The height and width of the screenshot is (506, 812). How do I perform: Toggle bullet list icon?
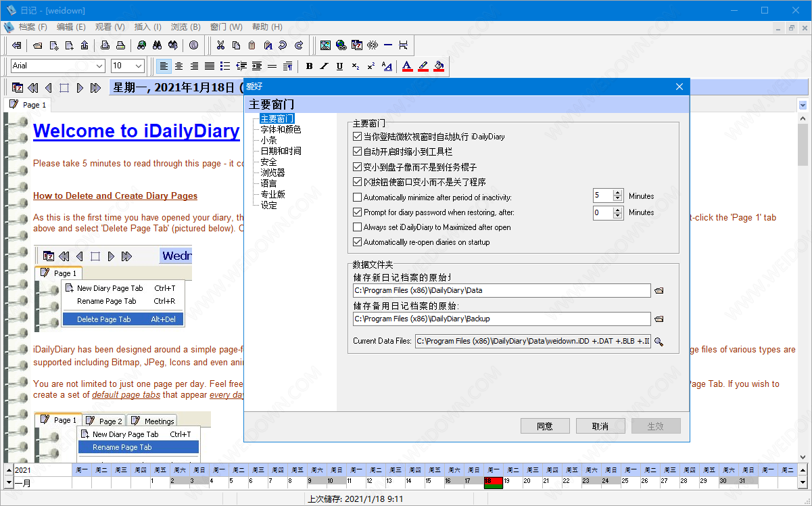[225, 66]
